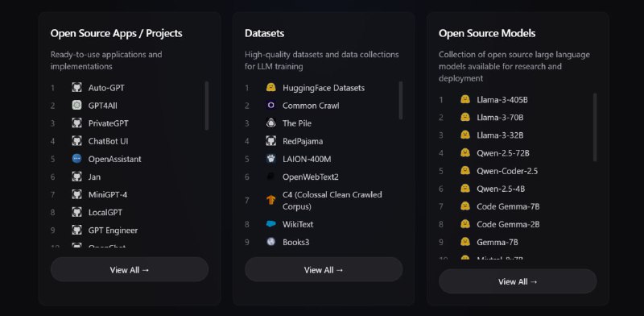644x316 pixels.
Task: Click the GitHub icon beside Auto-GPT
Action: tap(76, 87)
